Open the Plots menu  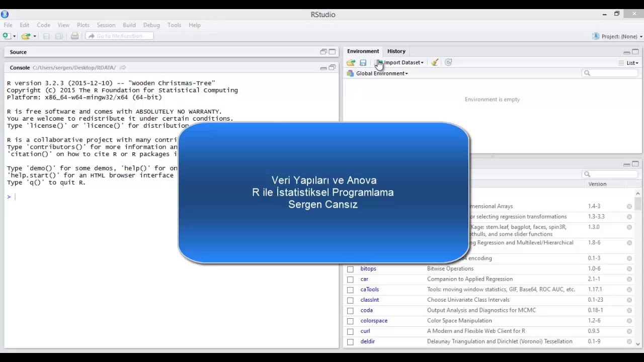tap(83, 25)
